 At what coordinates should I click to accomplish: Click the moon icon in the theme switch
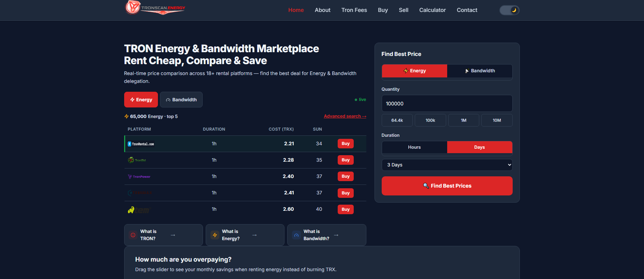click(514, 10)
